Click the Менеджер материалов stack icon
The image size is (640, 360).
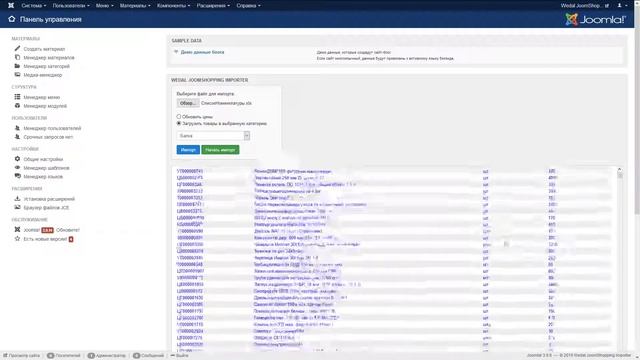[17, 57]
